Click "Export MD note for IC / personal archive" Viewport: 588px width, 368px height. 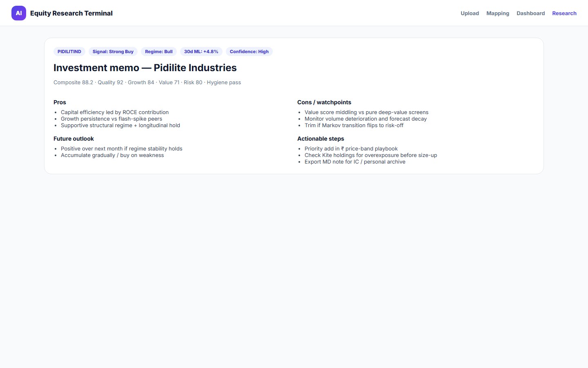tap(355, 162)
